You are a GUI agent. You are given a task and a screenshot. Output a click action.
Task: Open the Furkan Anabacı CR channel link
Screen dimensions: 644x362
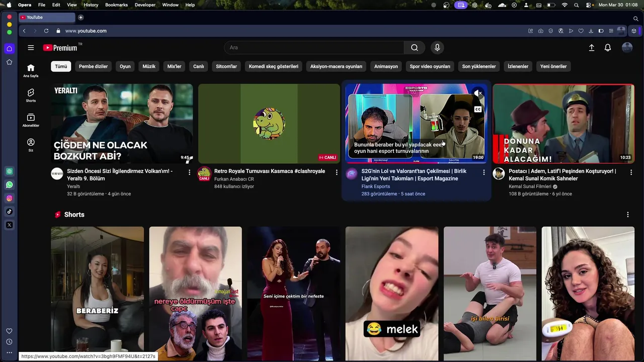[234, 179]
